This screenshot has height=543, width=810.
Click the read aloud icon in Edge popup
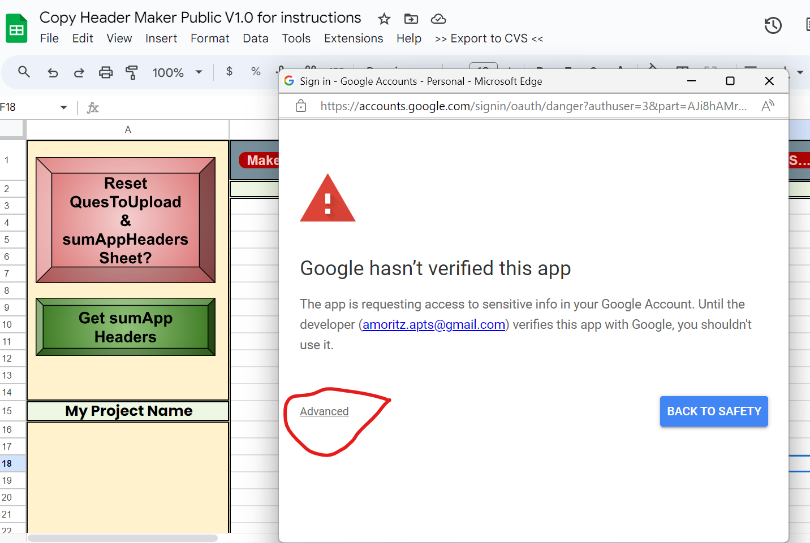click(768, 106)
